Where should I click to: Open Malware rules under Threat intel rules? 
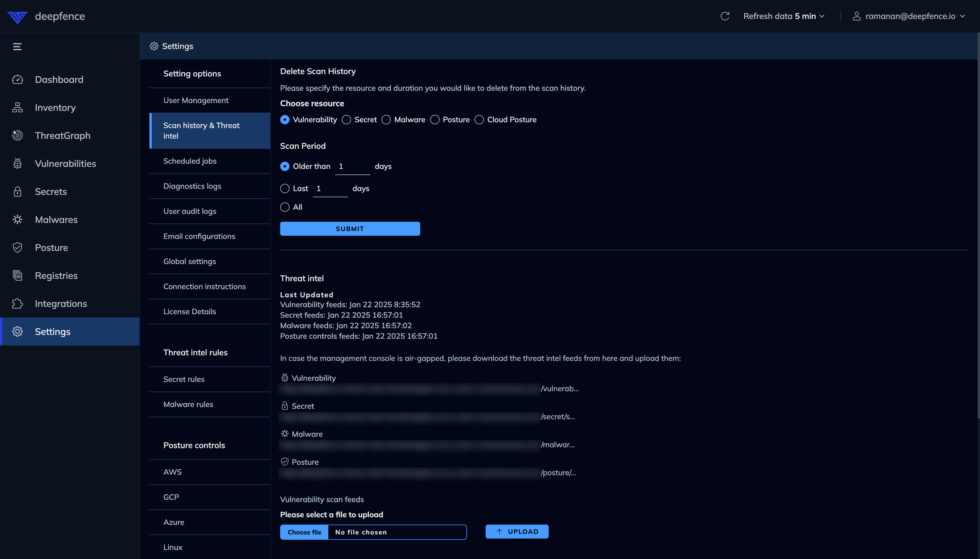tap(210, 404)
